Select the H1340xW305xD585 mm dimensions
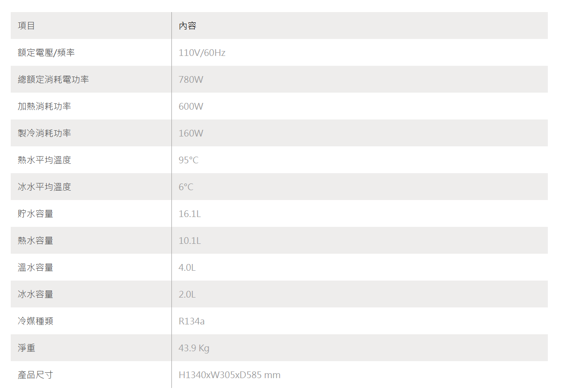Screen dimensions: 572x392 230,375
